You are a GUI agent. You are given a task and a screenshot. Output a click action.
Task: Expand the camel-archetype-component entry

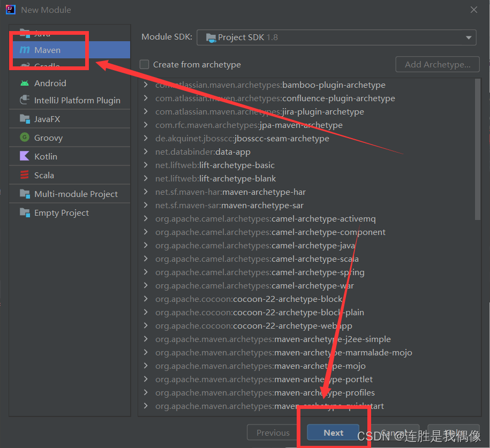pos(146,232)
